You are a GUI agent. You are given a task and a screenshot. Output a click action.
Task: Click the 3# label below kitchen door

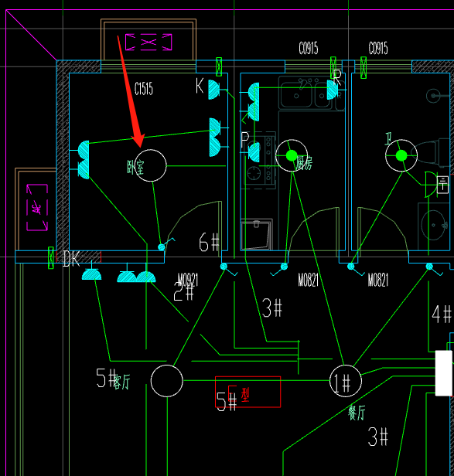point(272,308)
